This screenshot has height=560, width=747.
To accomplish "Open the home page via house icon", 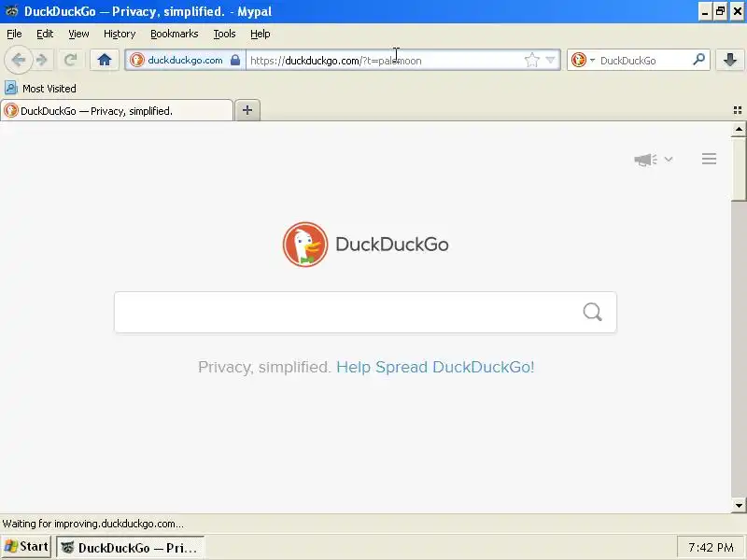I will (x=105, y=60).
